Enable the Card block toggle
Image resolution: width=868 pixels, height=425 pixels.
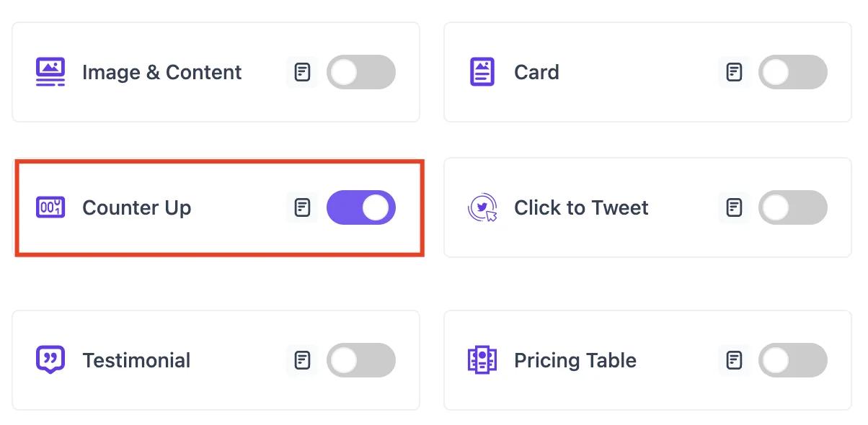792,72
